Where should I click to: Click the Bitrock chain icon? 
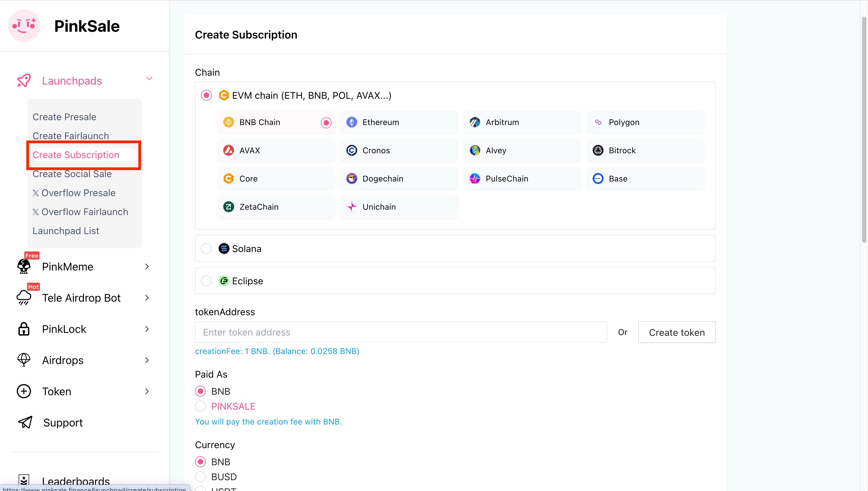[x=598, y=150]
